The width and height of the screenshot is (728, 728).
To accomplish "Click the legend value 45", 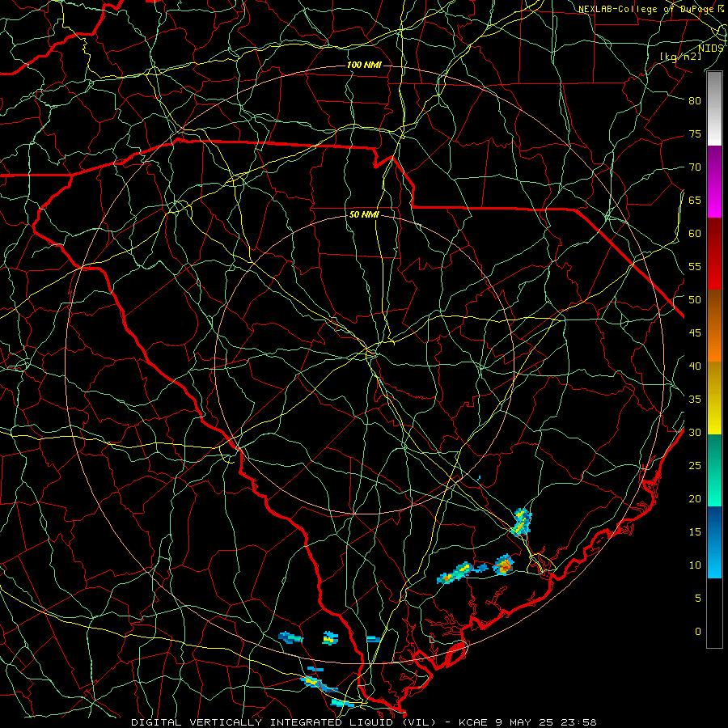I will (695, 333).
